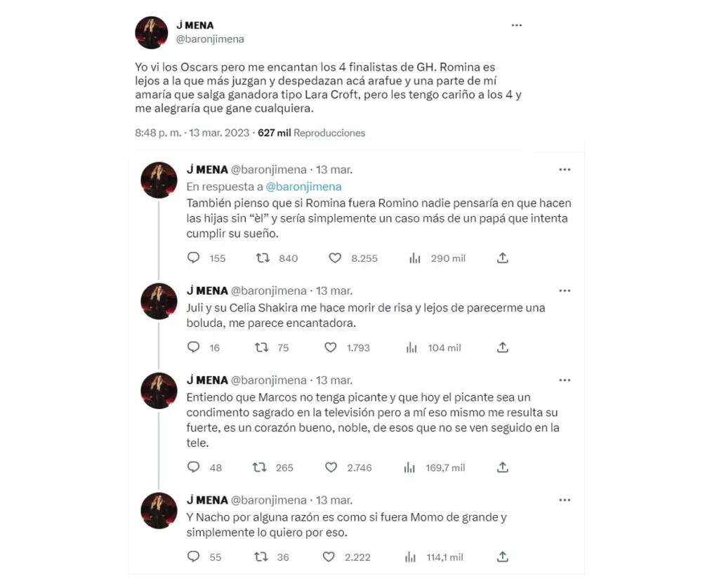The image size is (719, 588).
Task: Open the @baronjimena handle under the main tweet's name
Action: pos(210,39)
